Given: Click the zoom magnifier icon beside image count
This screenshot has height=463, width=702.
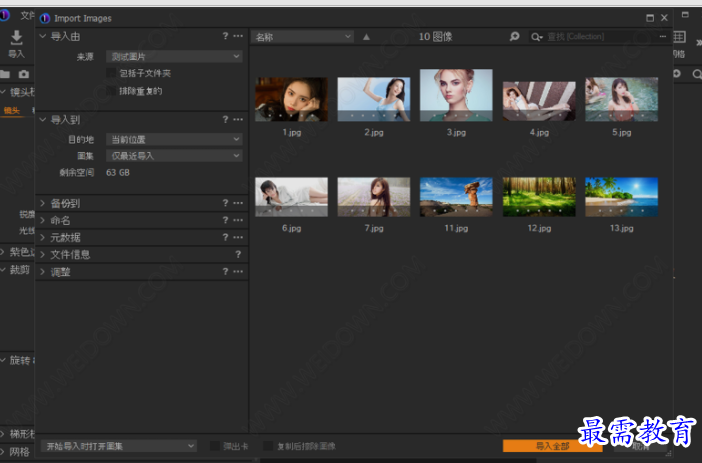Looking at the screenshot, I should pos(514,36).
